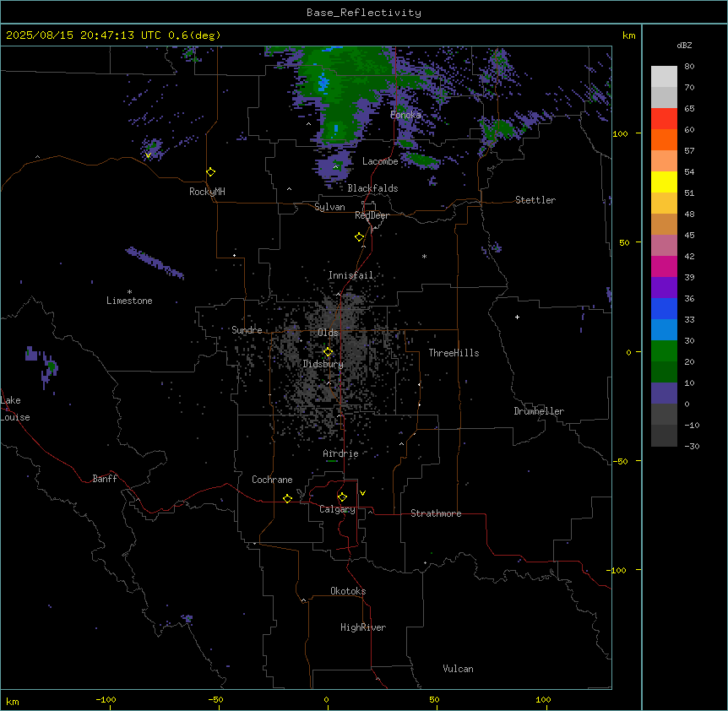This screenshot has width=728, height=711.
Task: Click the HighRiver label
Action: [x=363, y=627]
